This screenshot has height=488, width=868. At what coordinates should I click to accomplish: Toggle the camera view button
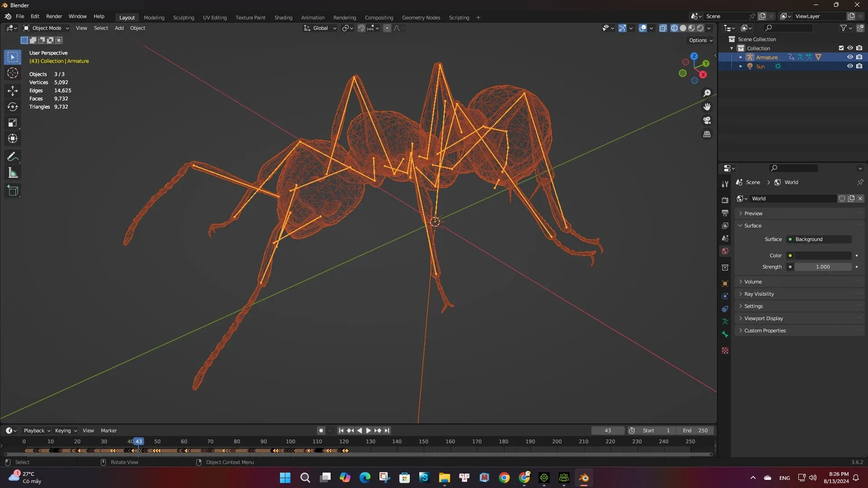[707, 121]
